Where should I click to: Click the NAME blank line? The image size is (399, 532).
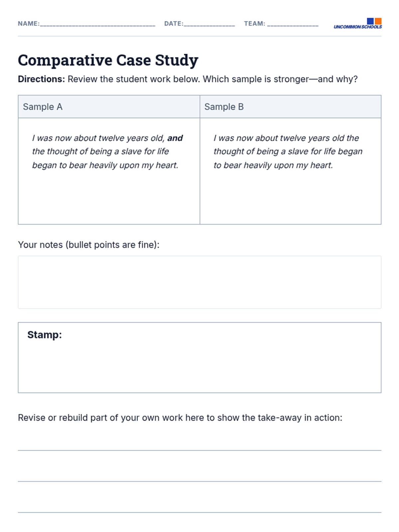[97, 24]
